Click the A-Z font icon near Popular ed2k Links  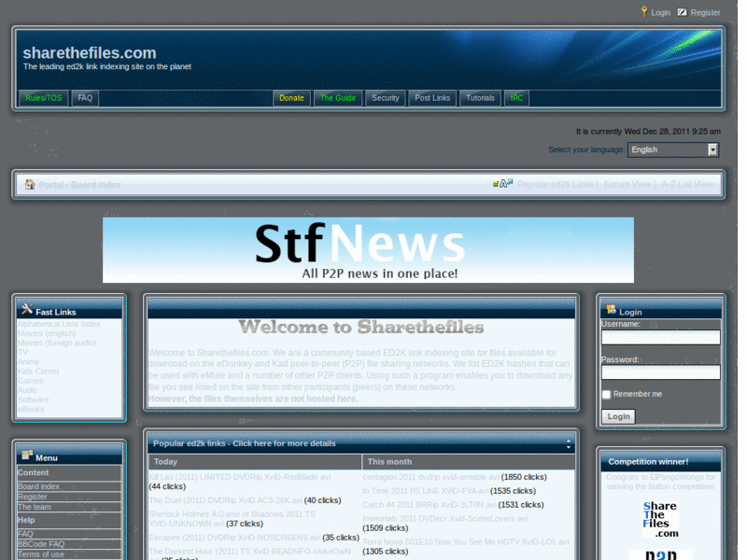pos(503,183)
